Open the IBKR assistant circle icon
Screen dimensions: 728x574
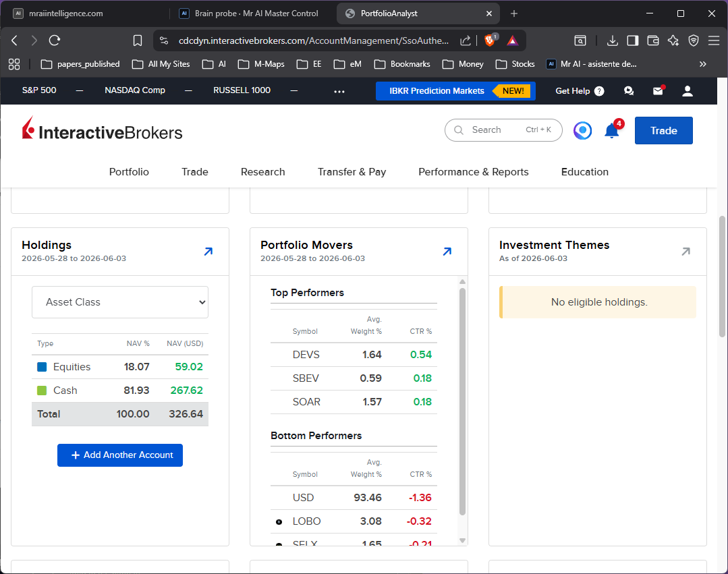point(583,130)
